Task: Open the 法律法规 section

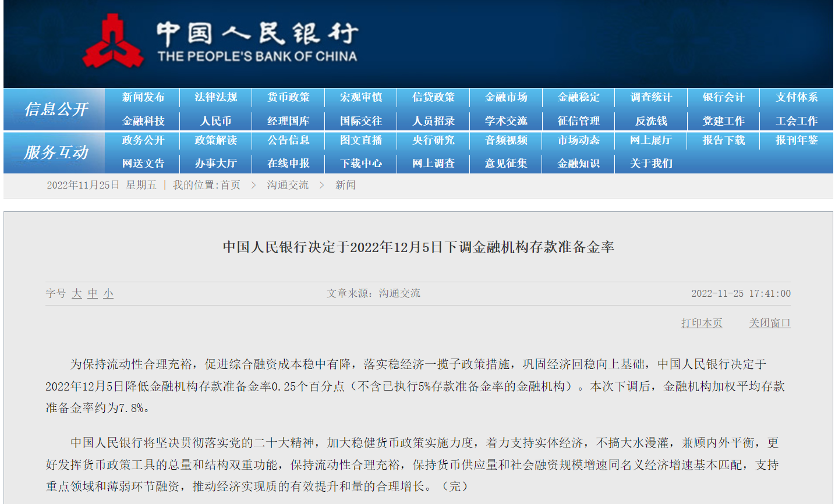Action: (216, 97)
